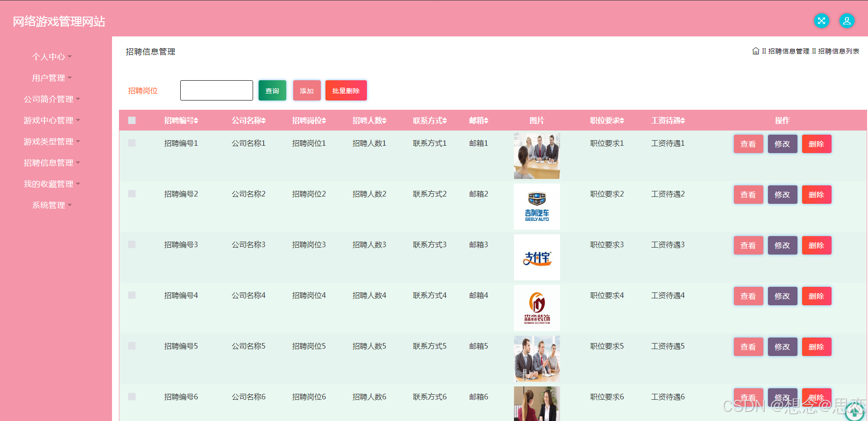Edit the 招聘编号3 row with 修改
The height and width of the screenshot is (421, 868).
(782, 245)
